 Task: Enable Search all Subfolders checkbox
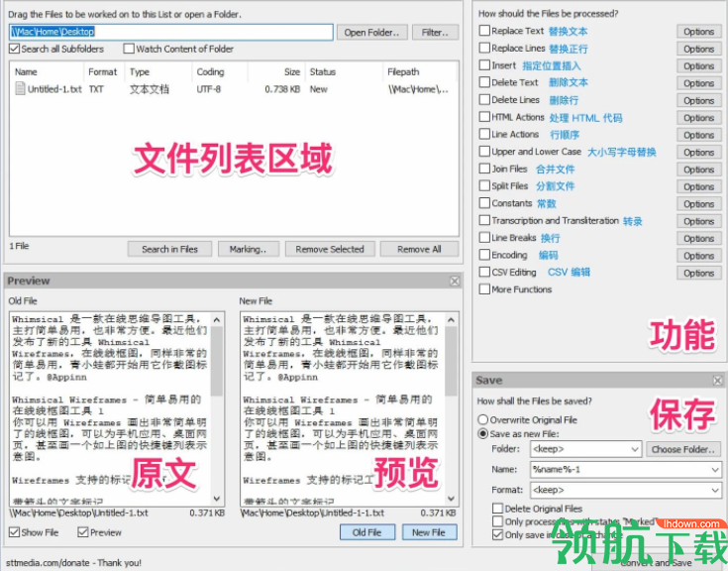15,49
